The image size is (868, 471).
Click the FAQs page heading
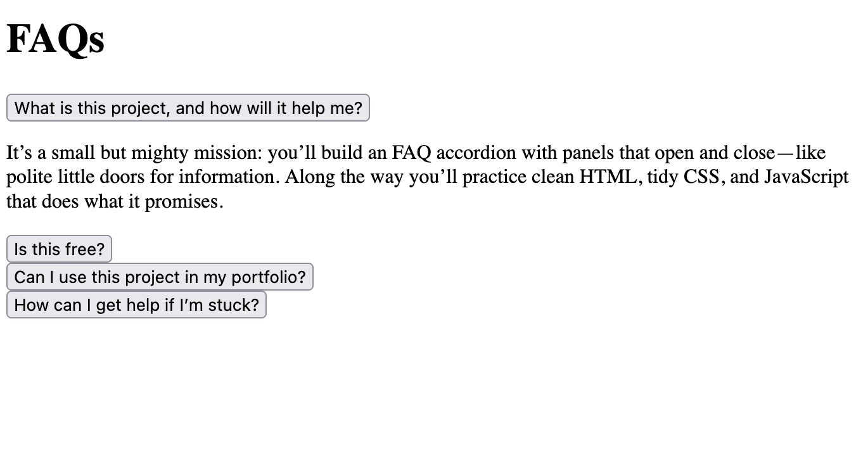coord(55,39)
